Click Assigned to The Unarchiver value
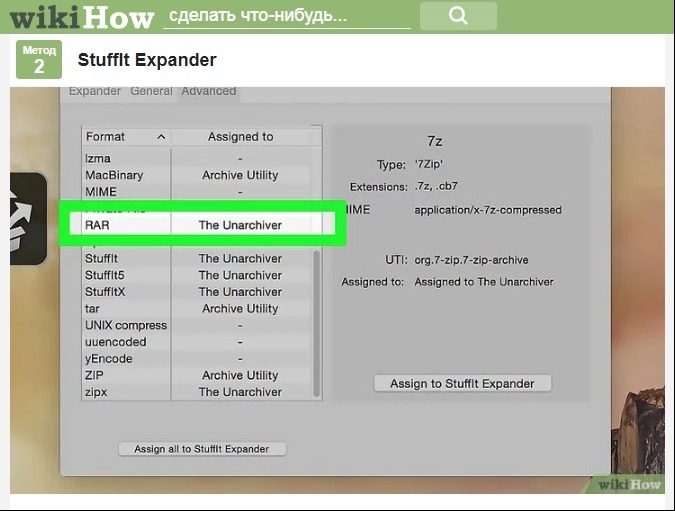Screen dimensions: 675x511 [x=484, y=282]
